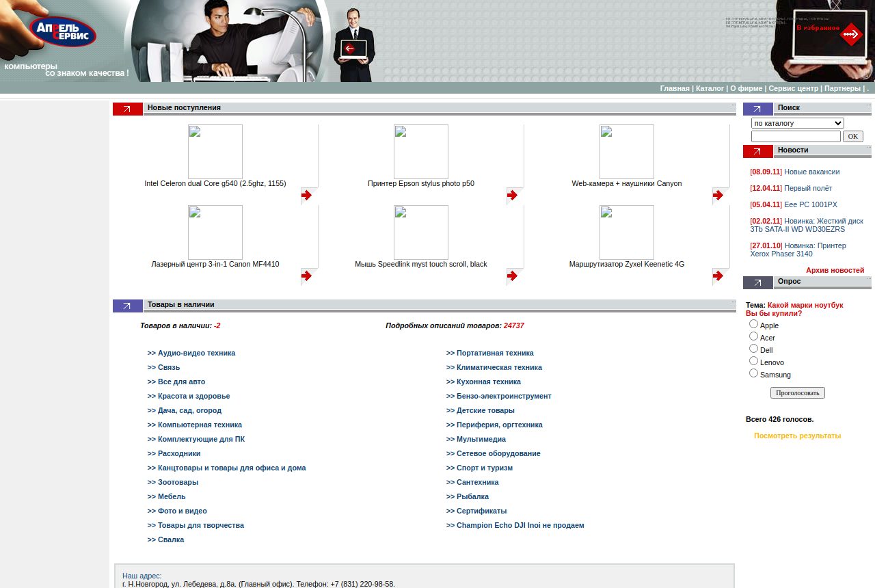Click red arrow beside Web-камера Canyon
Image resolution: width=875 pixels, height=588 pixels.
[x=718, y=196]
